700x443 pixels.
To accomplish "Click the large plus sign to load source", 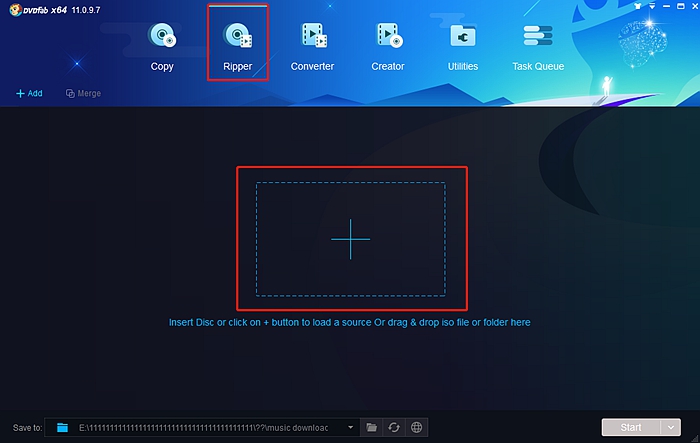I will click(x=350, y=239).
